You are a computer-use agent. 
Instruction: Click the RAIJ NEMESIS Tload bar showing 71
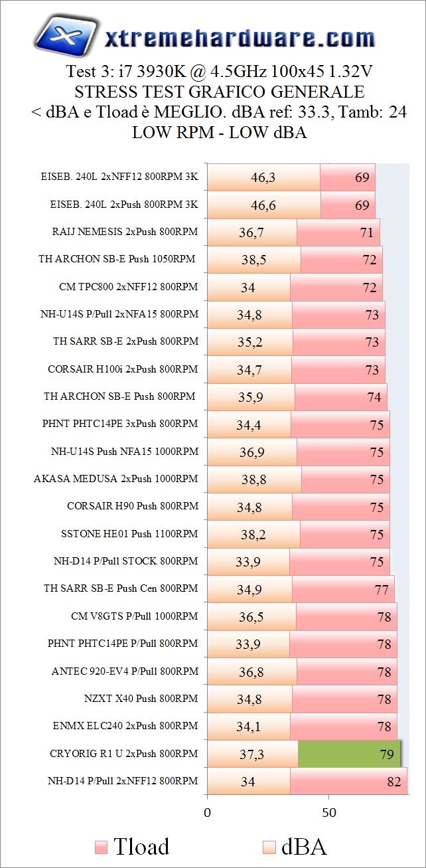point(338,232)
